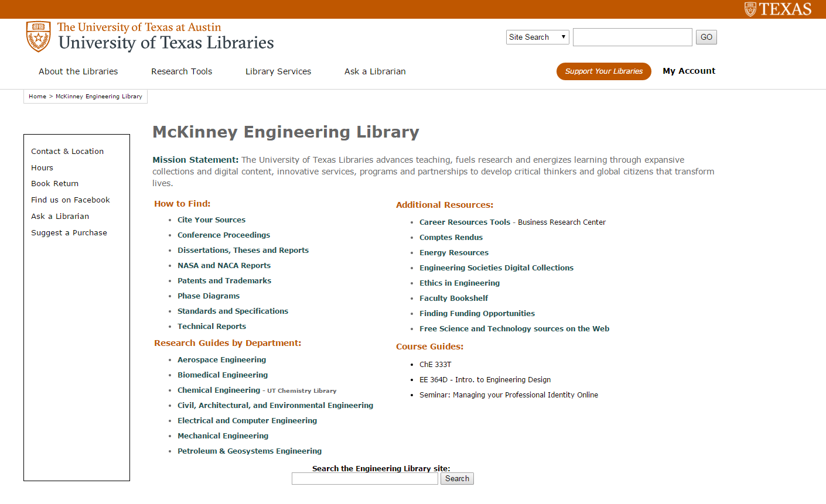The width and height of the screenshot is (826, 504).
Task: Open Chemical Engineering research guide
Action: point(219,390)
